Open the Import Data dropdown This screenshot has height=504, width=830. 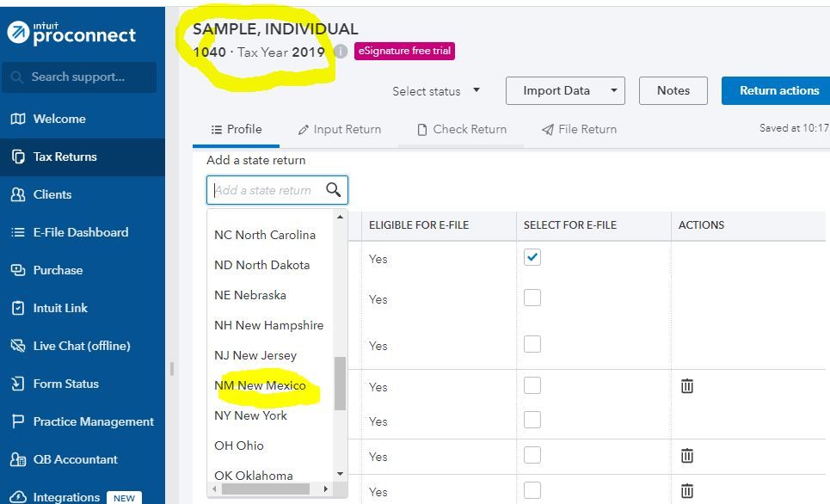click(563, 91)
